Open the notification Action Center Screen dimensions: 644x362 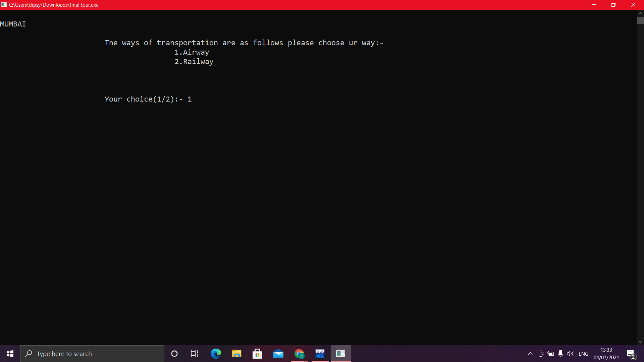pyautogui.click(x=631, y=354)
